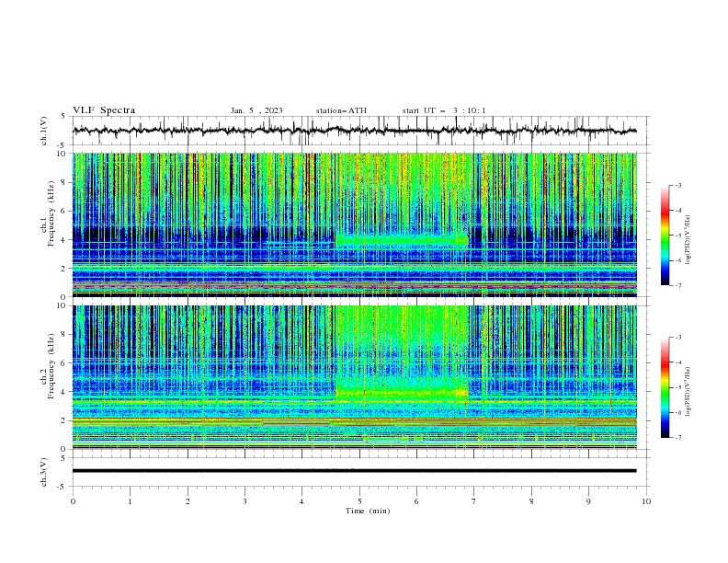Click the ch.2 color scale bar
The image size is (728, 563).
665,387
